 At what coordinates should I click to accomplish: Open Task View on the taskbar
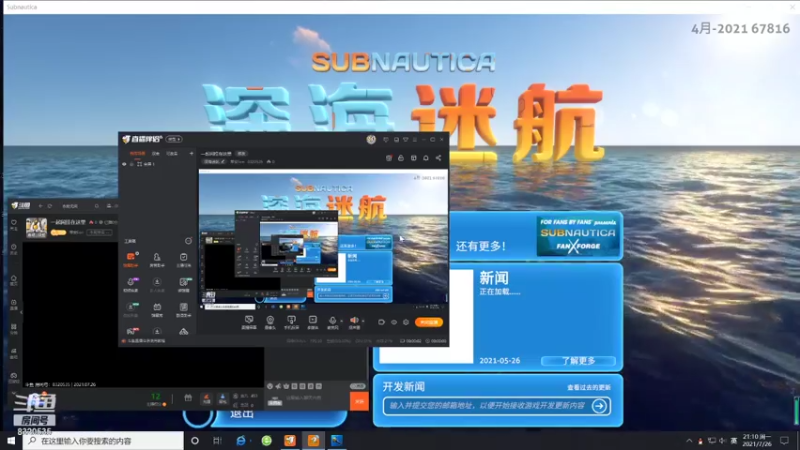217,440
